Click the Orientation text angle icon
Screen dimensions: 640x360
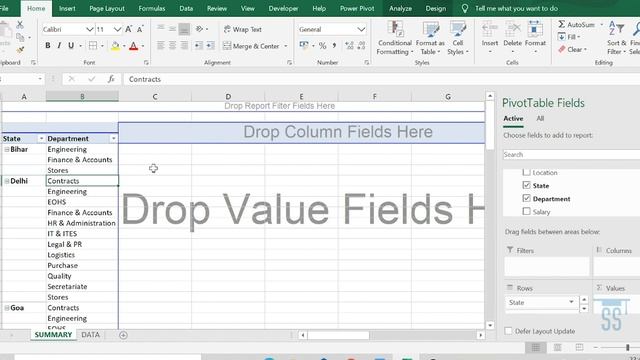[x=199, y=29]
